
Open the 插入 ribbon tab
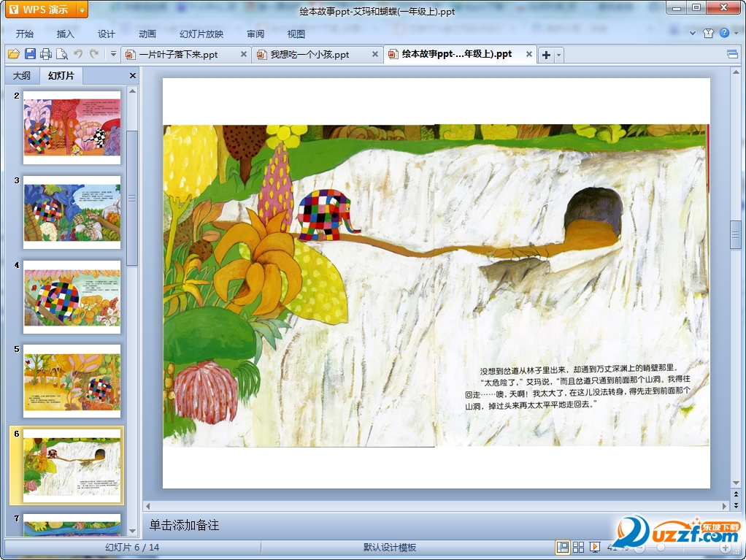(66, 34)
